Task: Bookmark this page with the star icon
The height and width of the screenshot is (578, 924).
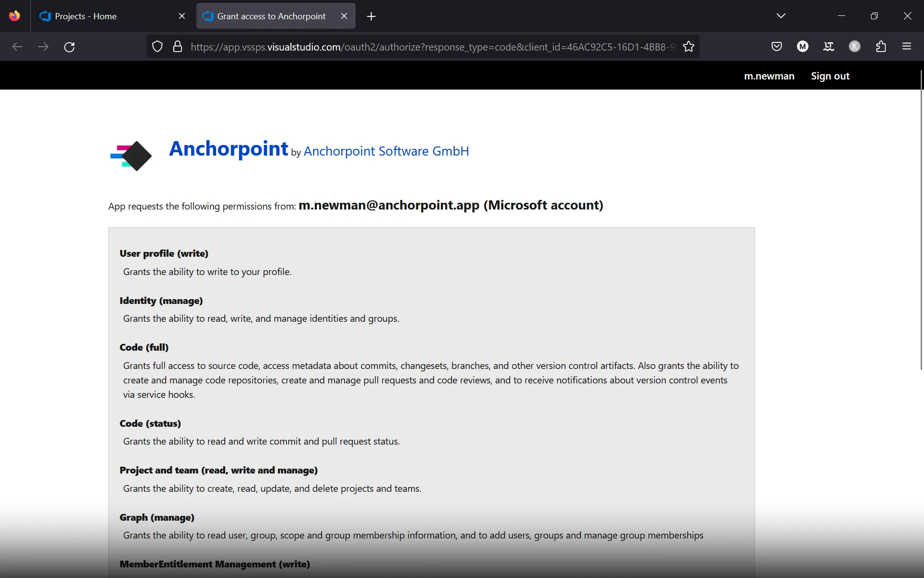Action: coord(689,46)
